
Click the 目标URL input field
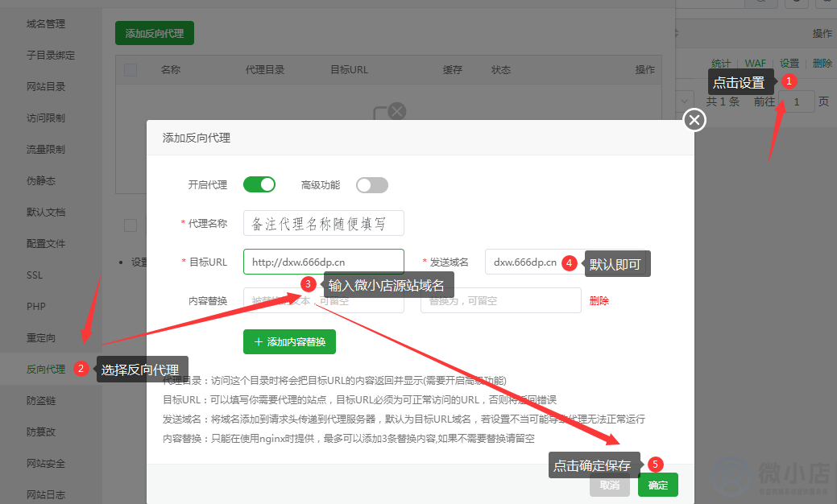(324, 262)
